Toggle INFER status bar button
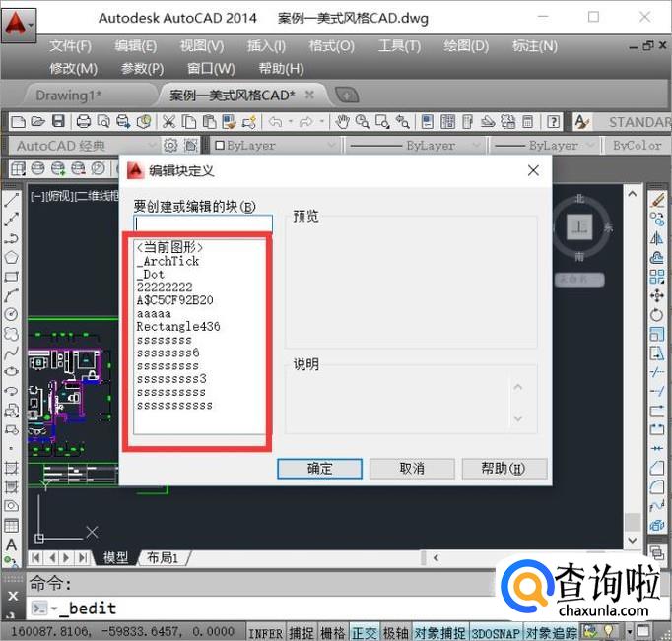This screenshot has height=641, width=672. tap(266, 633)
